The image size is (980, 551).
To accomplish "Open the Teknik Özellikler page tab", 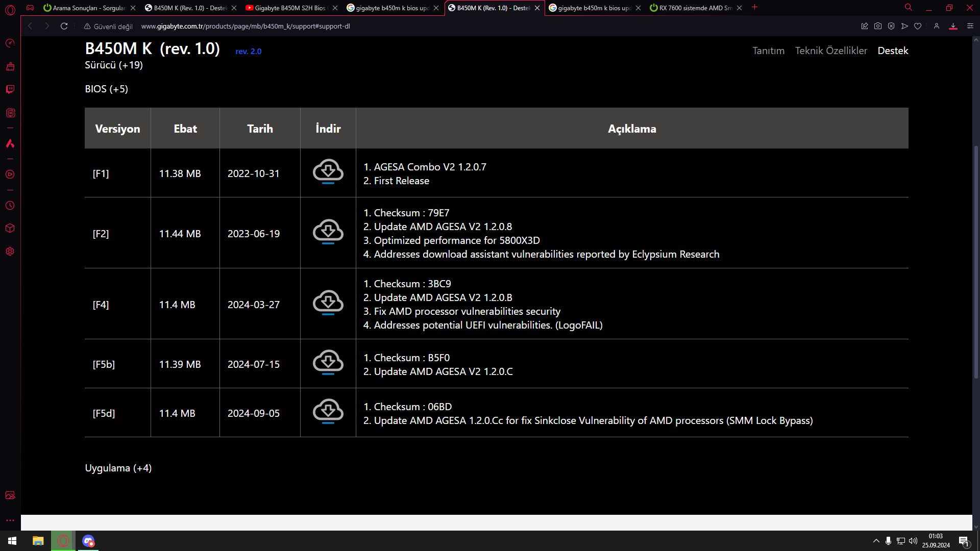I will click(x=831, y=51).
